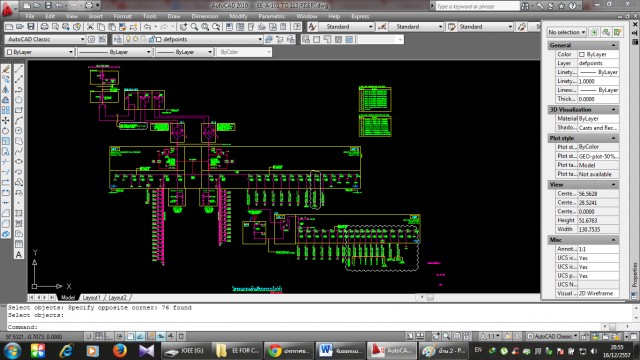Viewport: 640px width, 360px height.
Task: Open the Layer Properties Manager
Action: pos(118,39)
